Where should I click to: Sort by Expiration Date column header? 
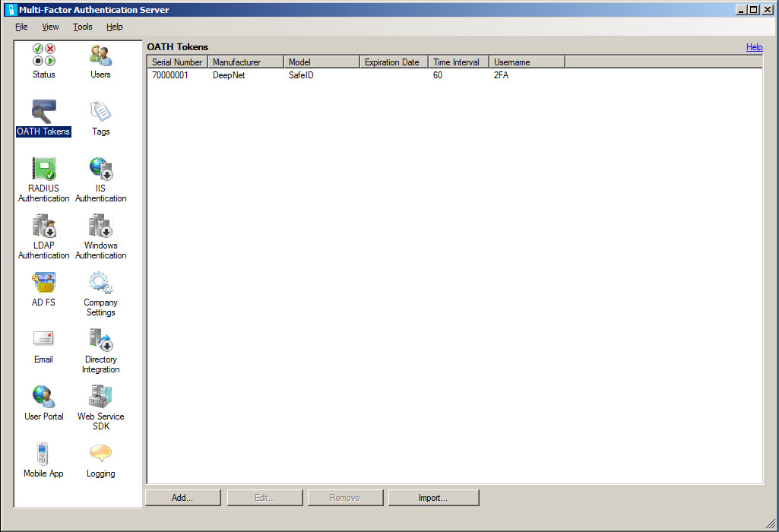[x=394, y=62]
